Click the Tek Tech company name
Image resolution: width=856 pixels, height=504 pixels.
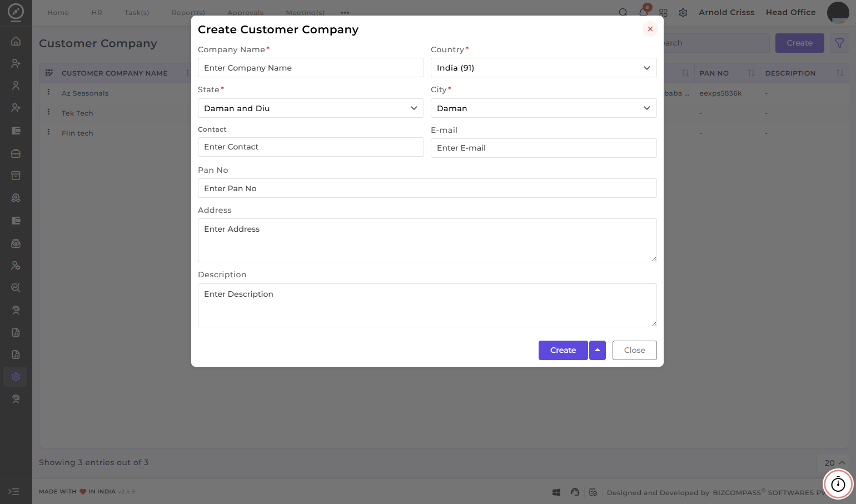pyautogui.click(x=77, y=113)
